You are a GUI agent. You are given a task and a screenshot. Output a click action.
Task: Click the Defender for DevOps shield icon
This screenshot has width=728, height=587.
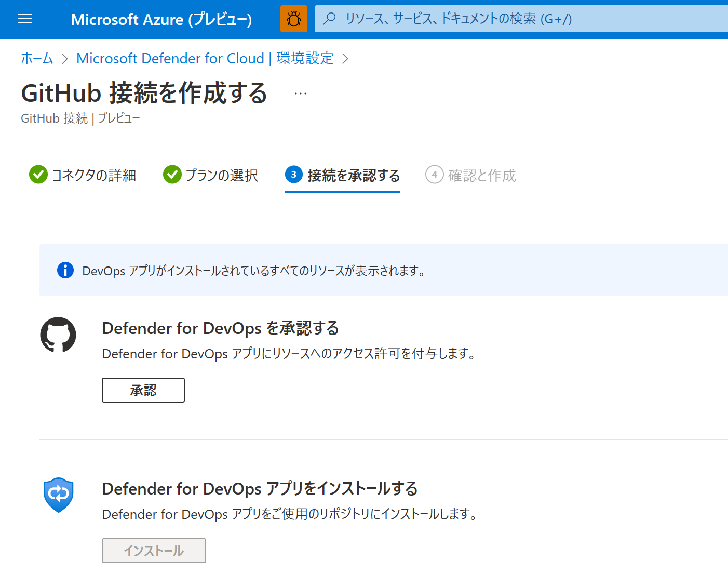point(58,495)
